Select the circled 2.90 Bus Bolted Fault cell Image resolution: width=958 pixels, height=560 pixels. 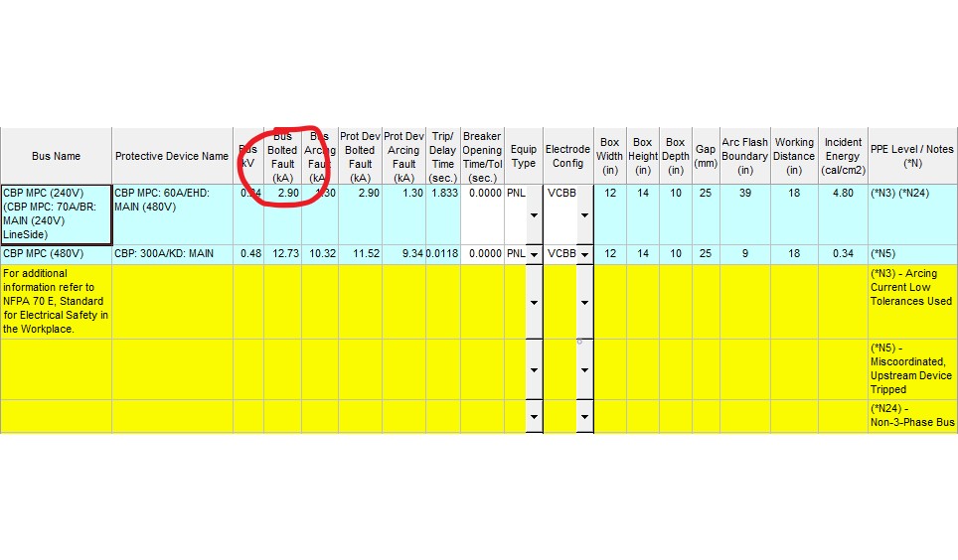[x=282, y=193]
